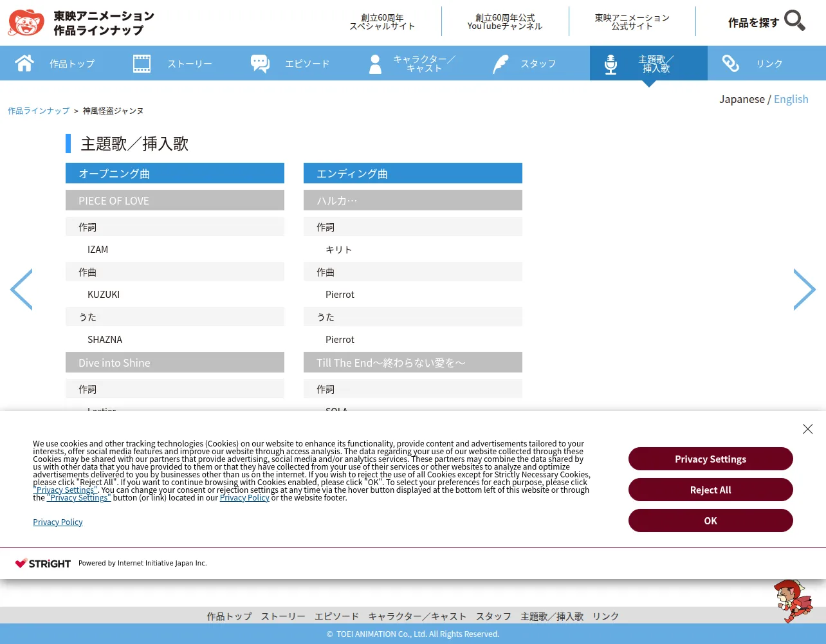Click the home icon for 作品トップ
Image resolution: width=826 pixels, height=644 pixels.
[24, 63]
